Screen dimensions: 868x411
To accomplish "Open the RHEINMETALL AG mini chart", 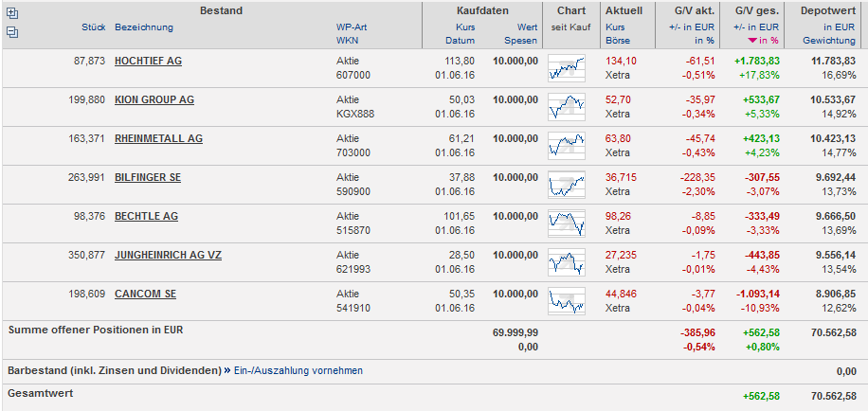I will [567, 145].
